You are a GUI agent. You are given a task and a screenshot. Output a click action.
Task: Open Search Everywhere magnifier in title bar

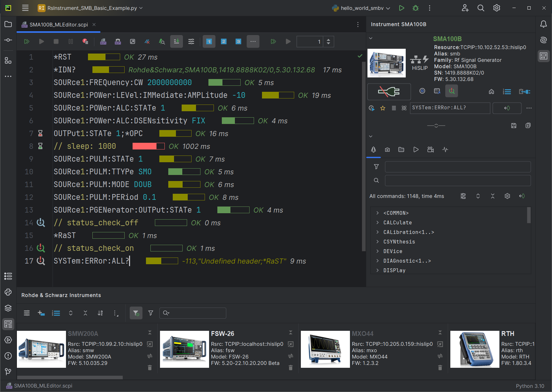pos(481,8)
